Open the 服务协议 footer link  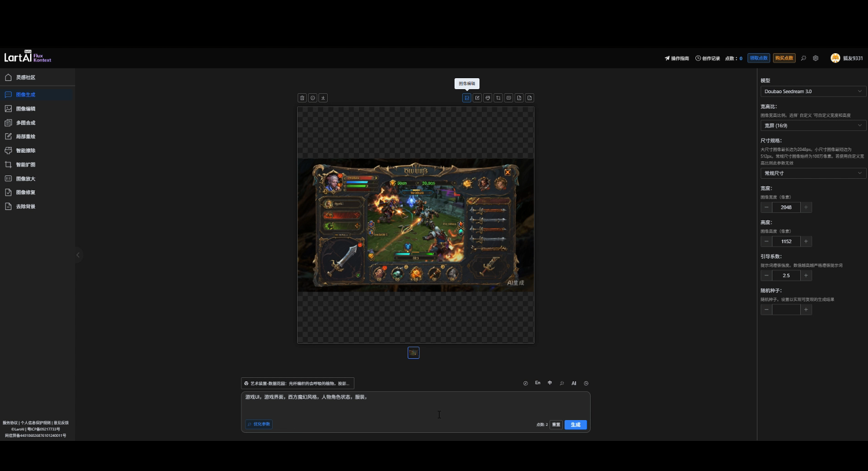(x=10, y=423)
